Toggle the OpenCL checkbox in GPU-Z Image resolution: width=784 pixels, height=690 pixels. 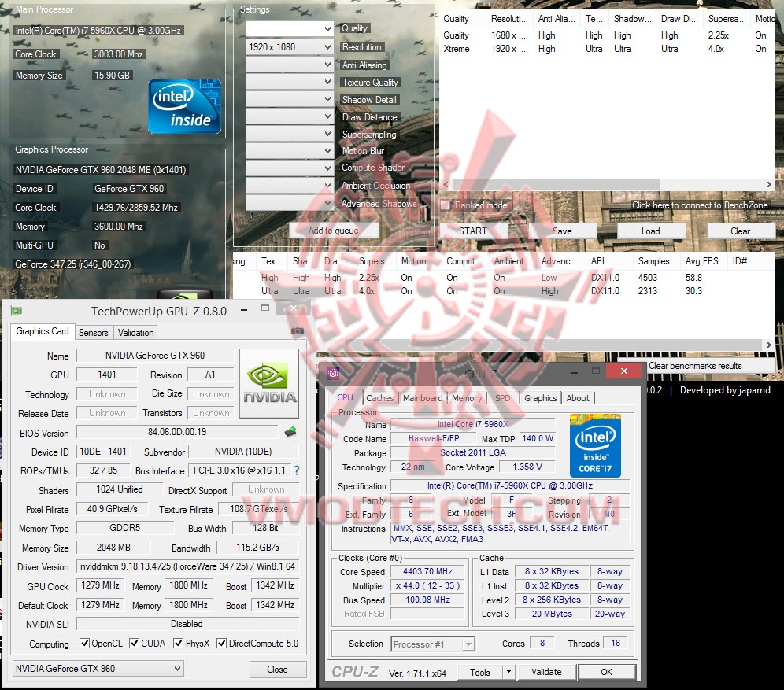(84, 643)
